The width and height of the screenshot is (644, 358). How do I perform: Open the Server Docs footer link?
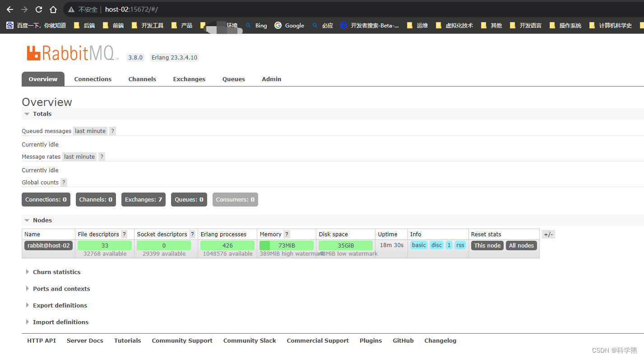(x=85, y=341)
